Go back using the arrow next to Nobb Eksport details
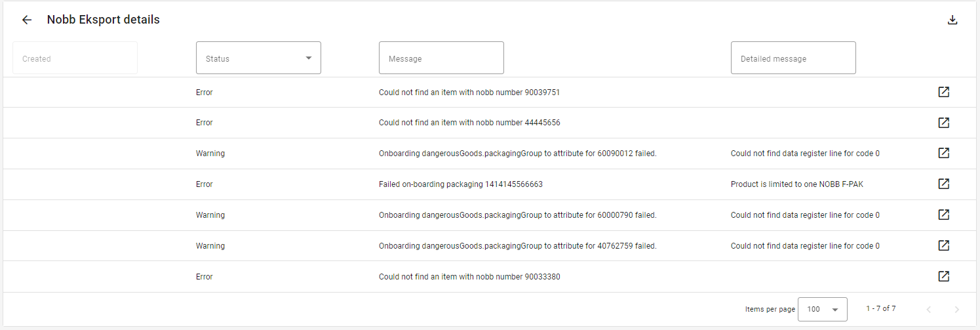Viewport: 980px width, 330px height. (x=27, y=20)
